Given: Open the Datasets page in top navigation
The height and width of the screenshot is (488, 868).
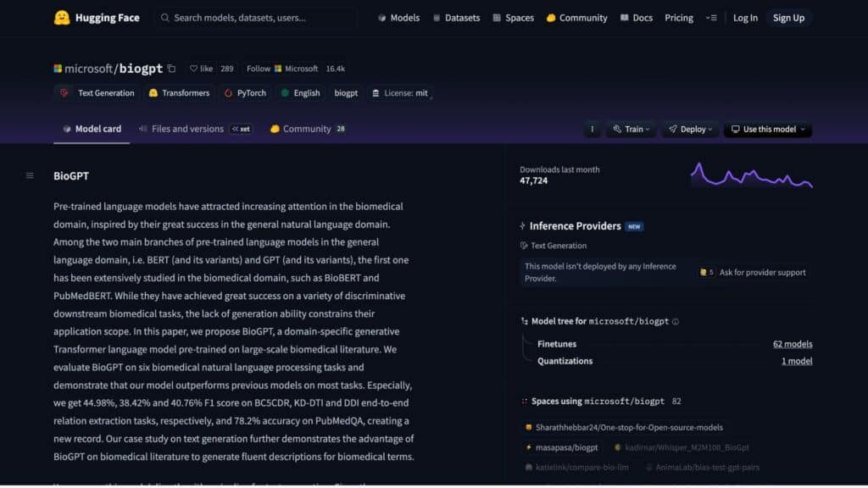Looking at the screenshot, I should click(x=456, y=18).
